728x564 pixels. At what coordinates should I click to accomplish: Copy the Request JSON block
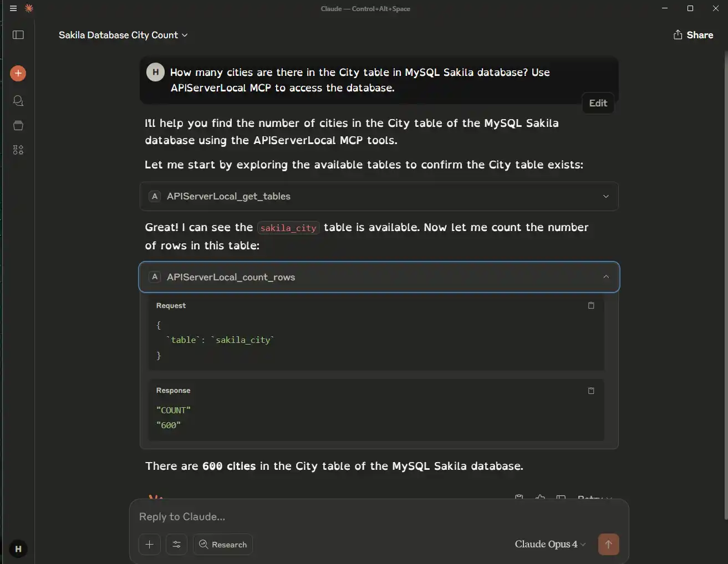coord(591,306)
